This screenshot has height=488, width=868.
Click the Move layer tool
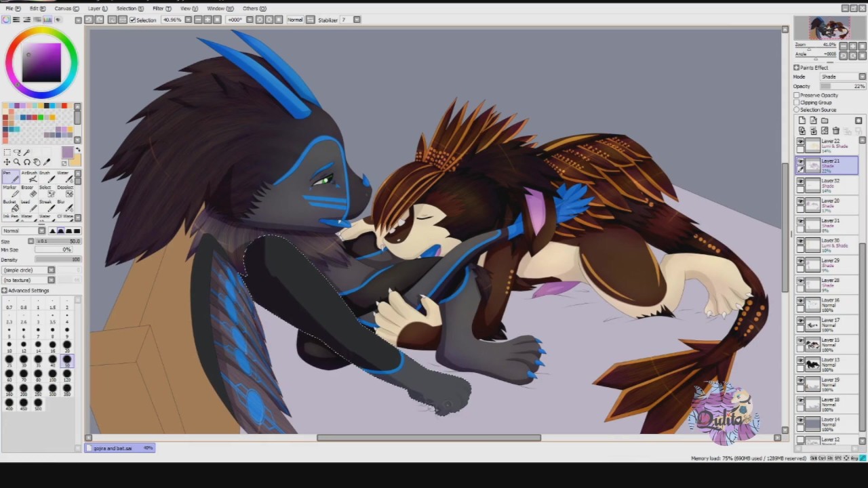coord(7,162)
